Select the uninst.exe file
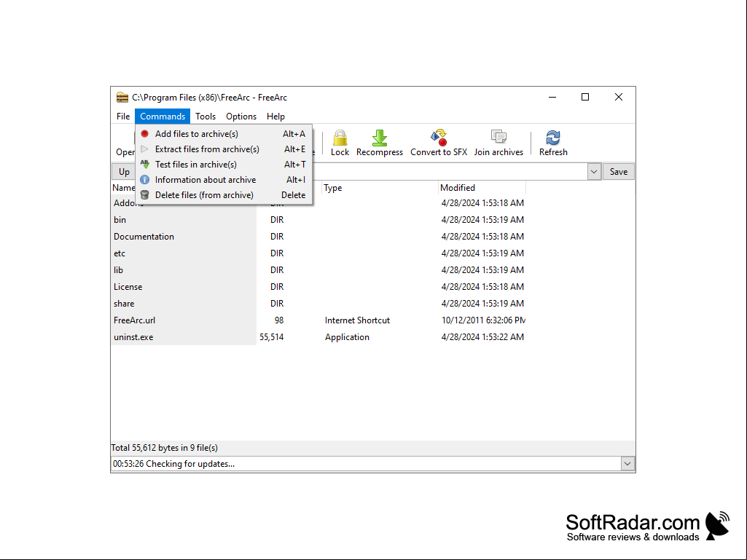Image resolution: width=747 pixels, height=560 pixels. (318, 336)
